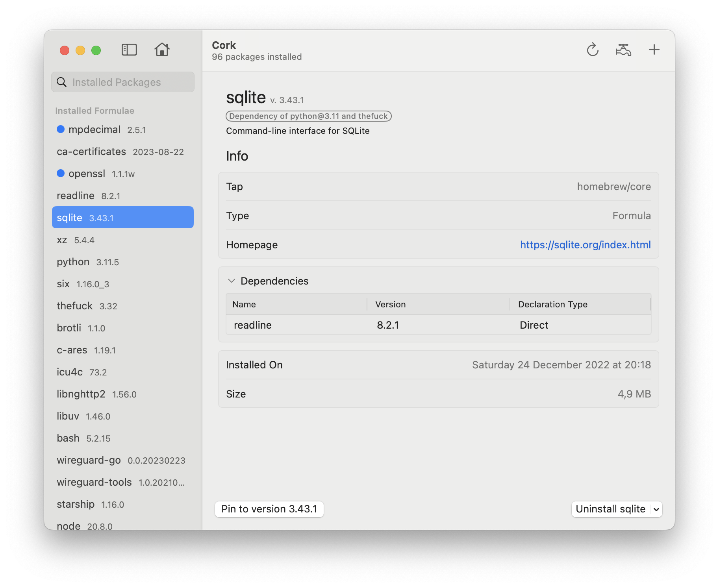Click the Installed On date value

[x=561, y=365]
